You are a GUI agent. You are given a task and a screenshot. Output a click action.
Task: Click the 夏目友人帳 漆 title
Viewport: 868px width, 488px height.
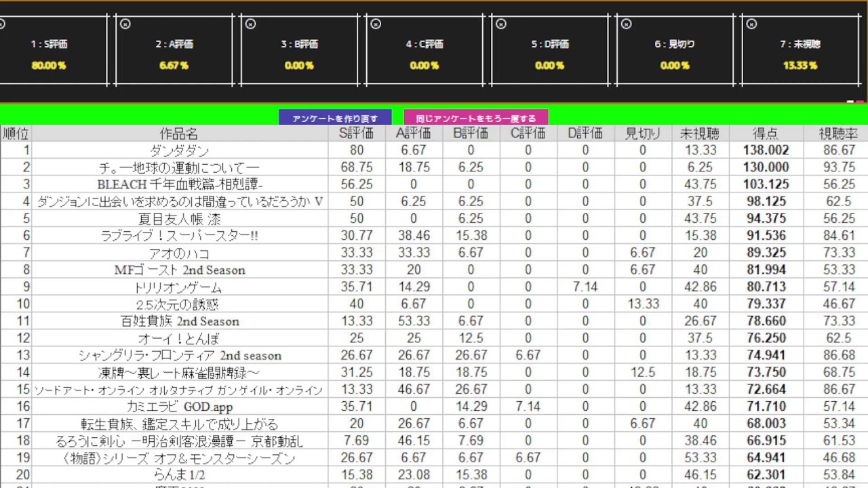pyautogui.click(x=179, y=219)
